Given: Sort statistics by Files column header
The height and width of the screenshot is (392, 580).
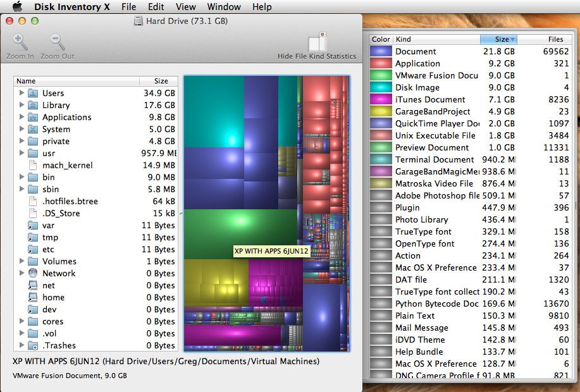Looking at the screenshot, I should 544,39.
